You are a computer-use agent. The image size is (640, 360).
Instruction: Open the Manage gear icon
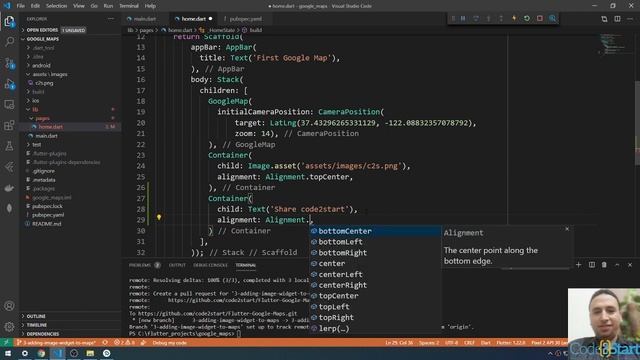point(9,327)
